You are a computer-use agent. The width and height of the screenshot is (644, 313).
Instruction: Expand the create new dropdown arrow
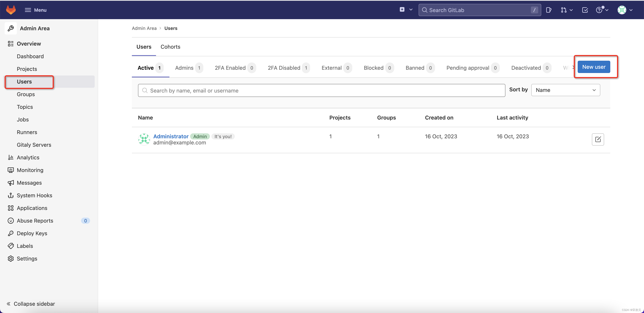pyautogui.click(x=411, y=10)
